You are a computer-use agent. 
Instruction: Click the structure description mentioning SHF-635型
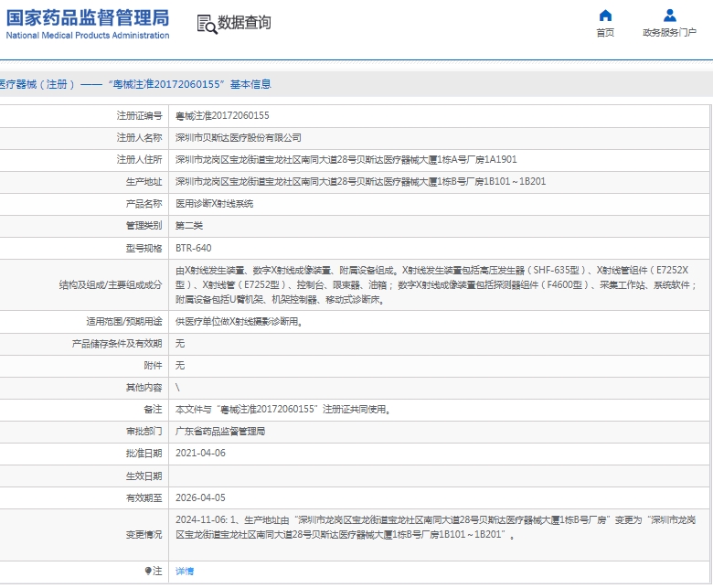(436, 285)
